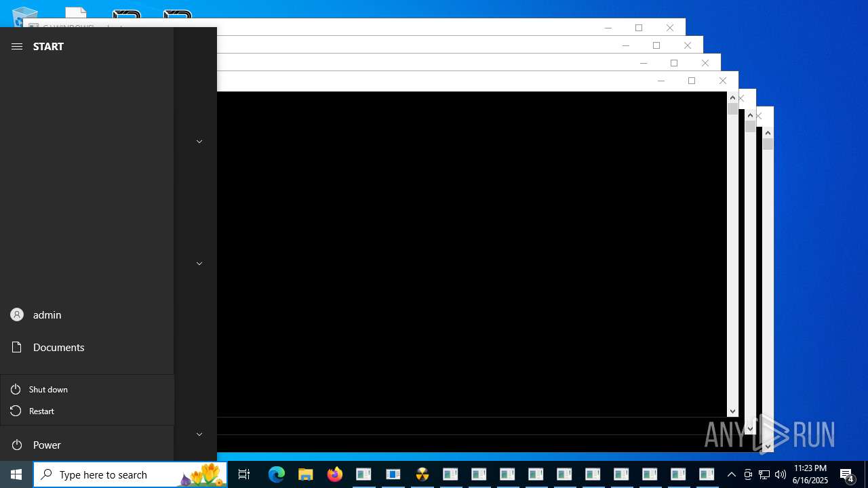Open File Explorer from the taskbar
This screenshot has width=868, height=488.
tap(305, 474)
